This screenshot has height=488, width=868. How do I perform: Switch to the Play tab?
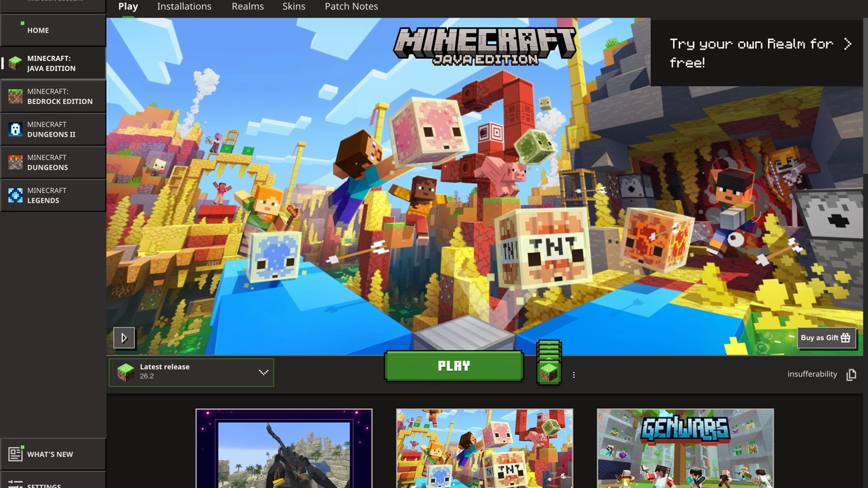[128, 7]
